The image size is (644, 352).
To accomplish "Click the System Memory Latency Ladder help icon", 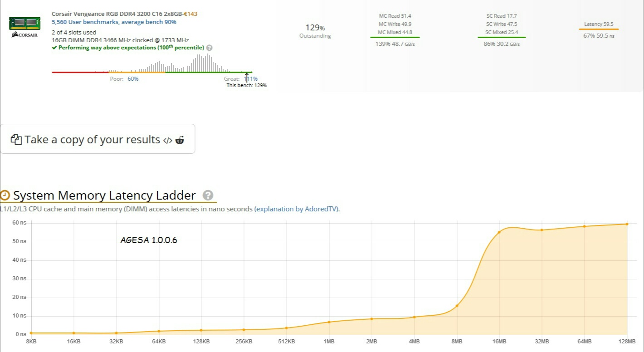I will click(x=208, y=195).
